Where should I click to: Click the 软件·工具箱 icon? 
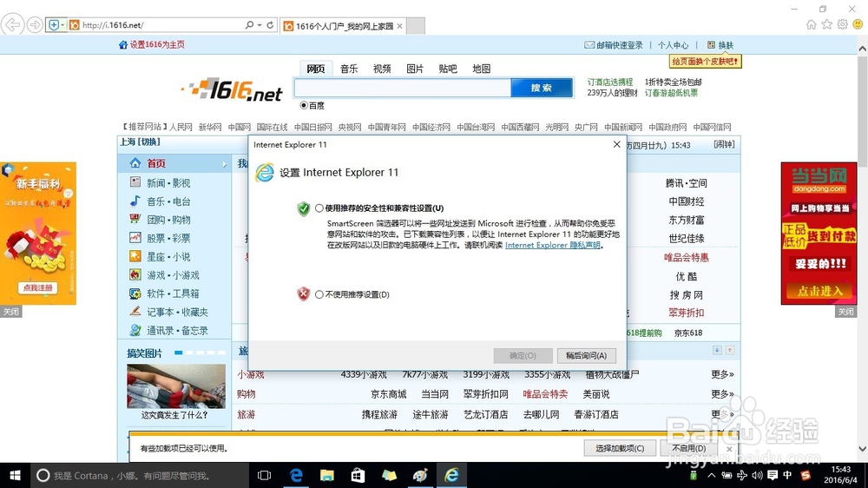tap(135, 293)
